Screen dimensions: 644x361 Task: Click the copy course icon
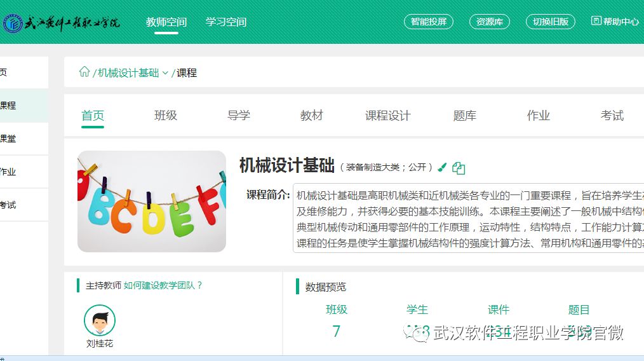coord(459,168)
